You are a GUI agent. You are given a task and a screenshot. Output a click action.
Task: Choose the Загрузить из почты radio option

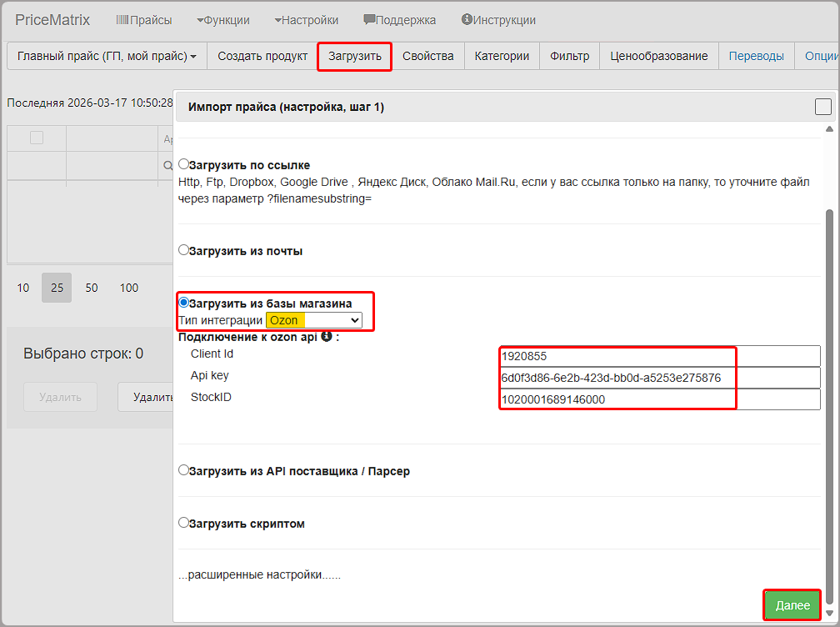tap(184, 249)
